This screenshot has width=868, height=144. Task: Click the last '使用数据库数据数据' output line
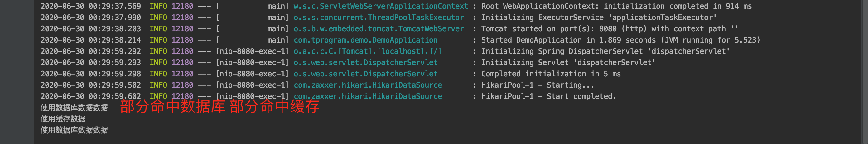pyautogui.click(x=74, y=130)
